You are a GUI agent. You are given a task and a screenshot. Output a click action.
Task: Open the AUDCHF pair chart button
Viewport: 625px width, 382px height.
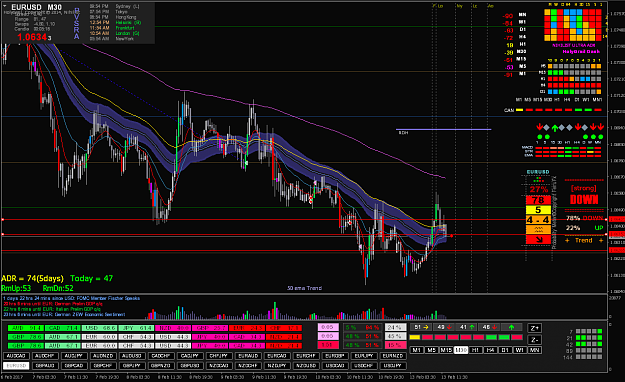click(45, 356)
